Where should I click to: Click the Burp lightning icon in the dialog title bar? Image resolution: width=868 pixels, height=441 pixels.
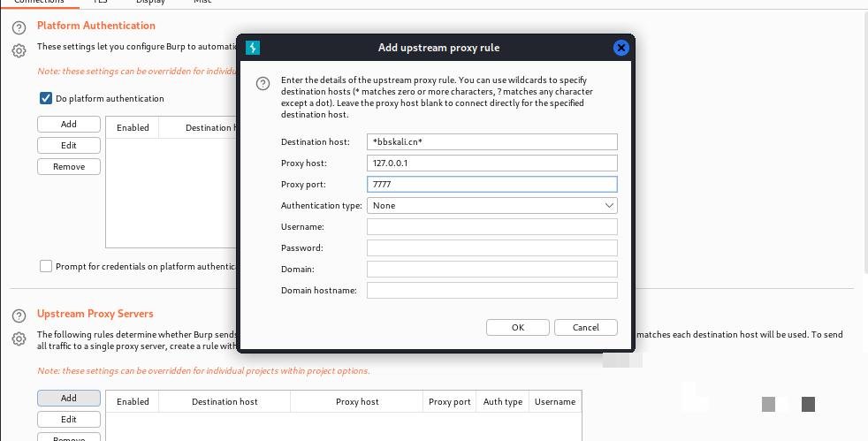pos(253,48)
